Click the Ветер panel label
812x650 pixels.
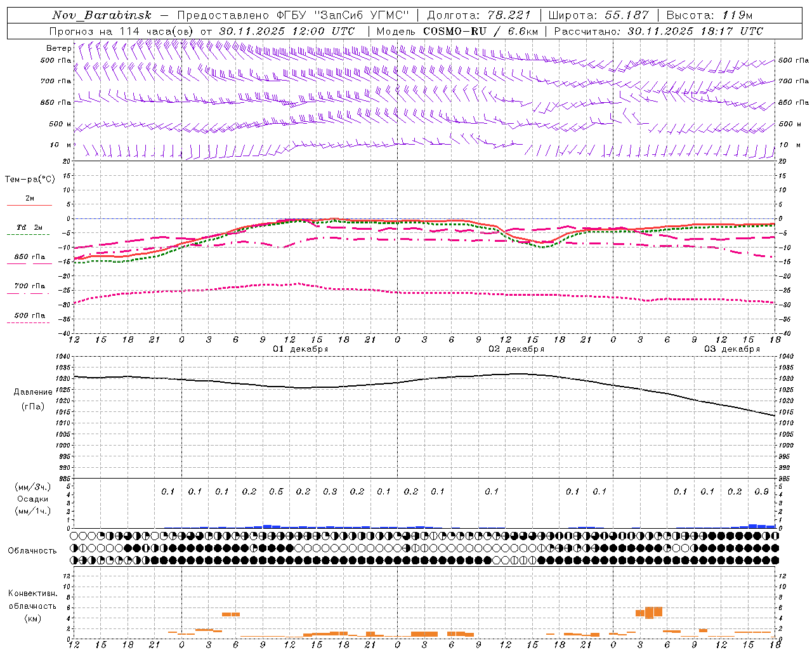pyautogui.click(x=58, y=48)
